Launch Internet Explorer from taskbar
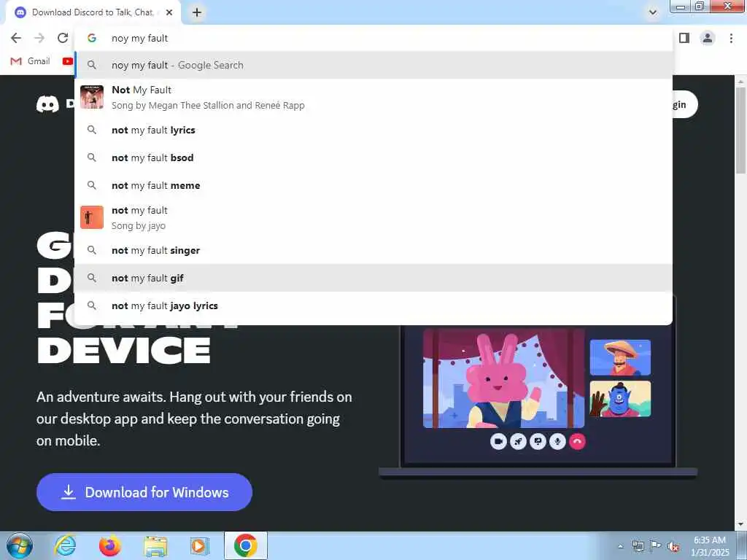 tap(65, 545)
